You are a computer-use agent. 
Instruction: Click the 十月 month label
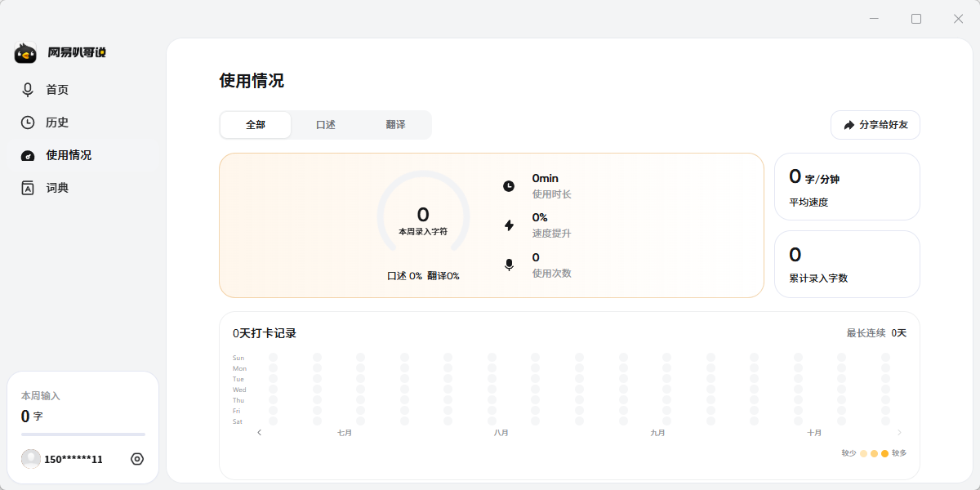pos(814,433)
